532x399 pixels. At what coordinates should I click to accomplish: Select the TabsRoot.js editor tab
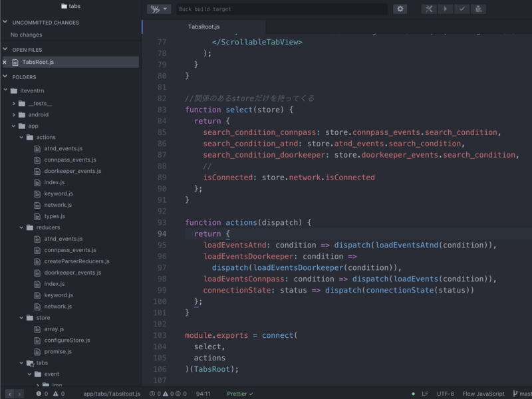[x=203, y=27]
